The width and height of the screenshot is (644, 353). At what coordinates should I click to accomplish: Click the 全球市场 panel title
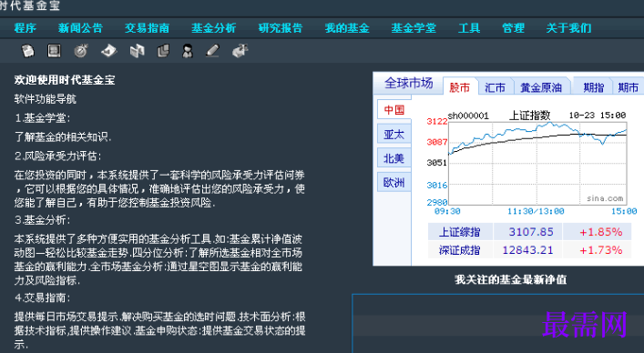point(409,83)
